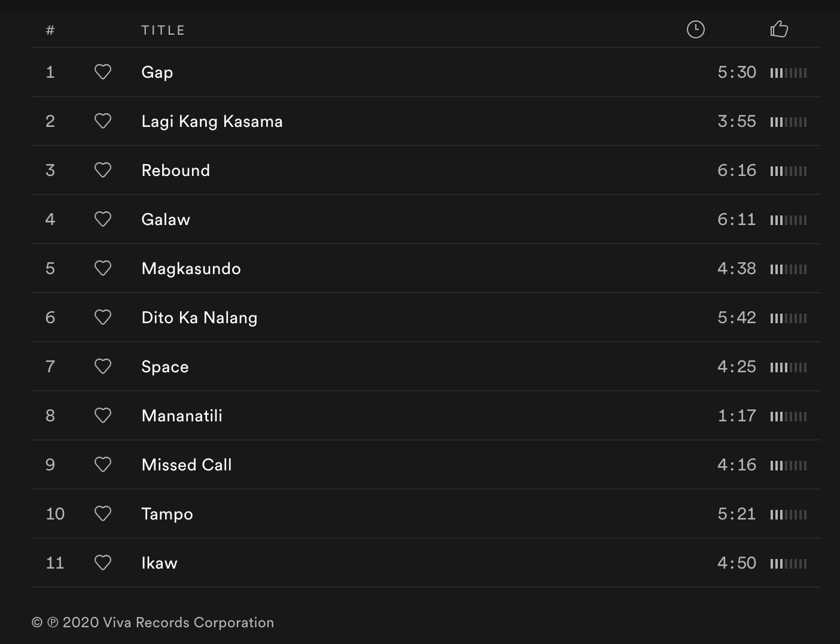Toggle heart for Lagi Kang Kasama
Image resolution: width=840 pixels, height=644 pixels.
tap(103, 121)
